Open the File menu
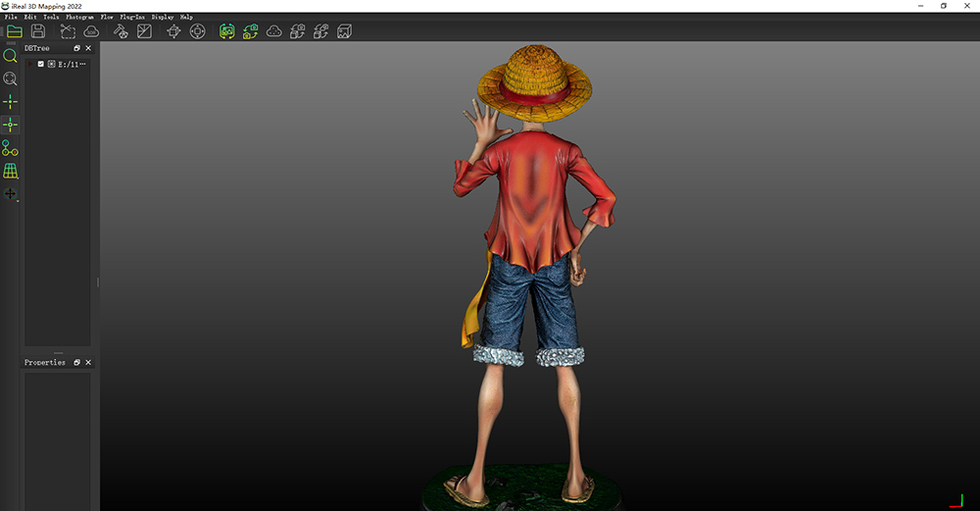 (11, 17)
